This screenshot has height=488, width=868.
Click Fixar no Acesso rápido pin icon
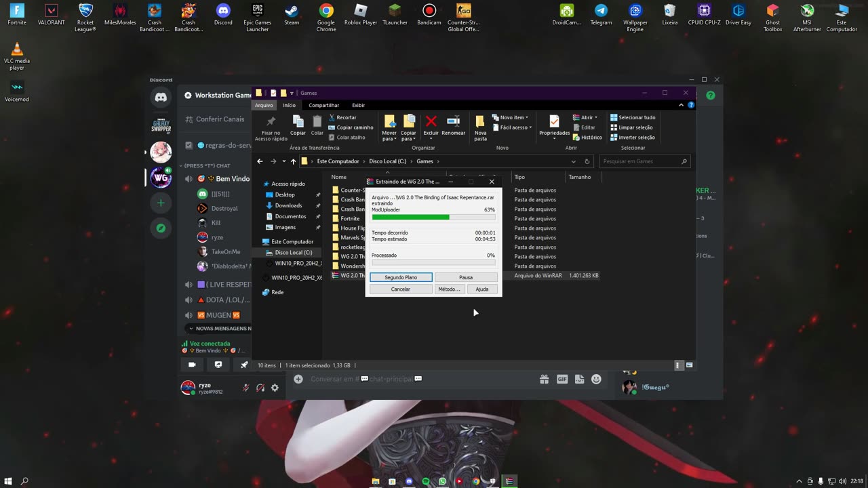point(271,121)
